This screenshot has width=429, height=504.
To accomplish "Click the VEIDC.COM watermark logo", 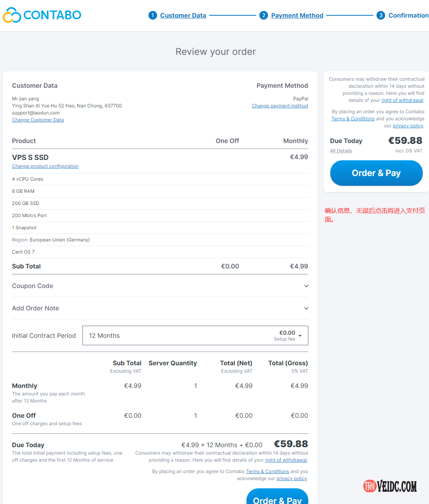I will coord(390,486).
